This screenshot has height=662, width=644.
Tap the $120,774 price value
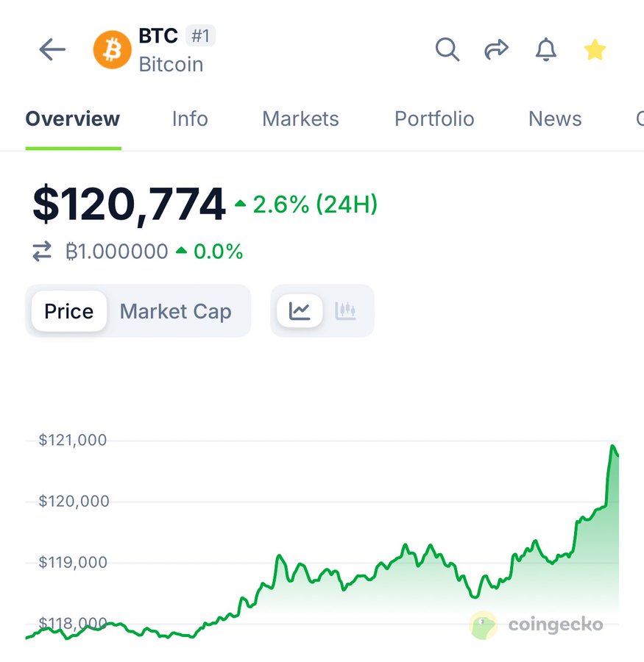pos(129,204)
